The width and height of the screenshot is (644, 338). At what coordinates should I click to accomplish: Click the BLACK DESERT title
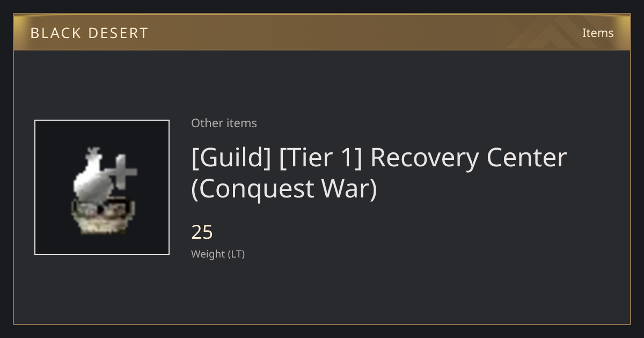(x=89, y=33)
